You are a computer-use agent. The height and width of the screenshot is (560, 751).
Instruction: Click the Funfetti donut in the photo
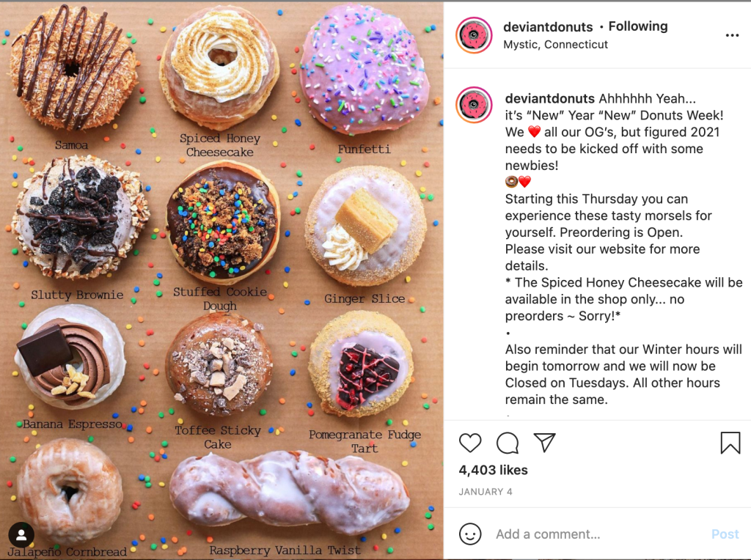tap(364, 70)
